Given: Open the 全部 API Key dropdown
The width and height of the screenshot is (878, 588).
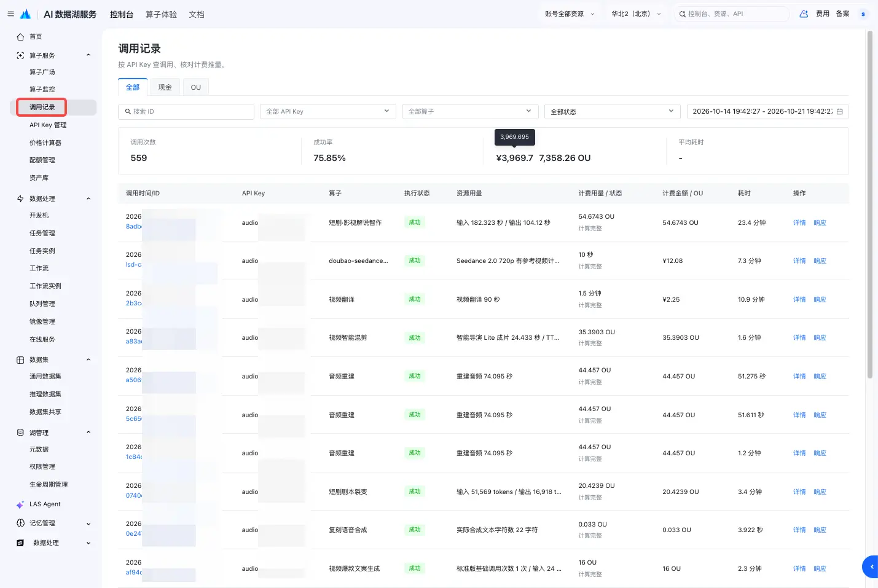Looking at the screenshot, I should (x=327, y=111).
